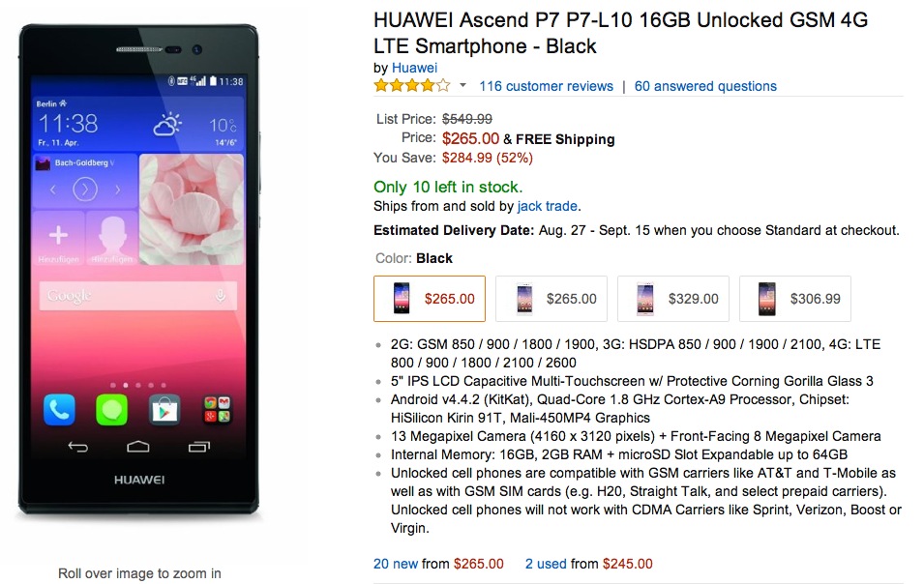Open the 60 answered questions link

[705, 86]
